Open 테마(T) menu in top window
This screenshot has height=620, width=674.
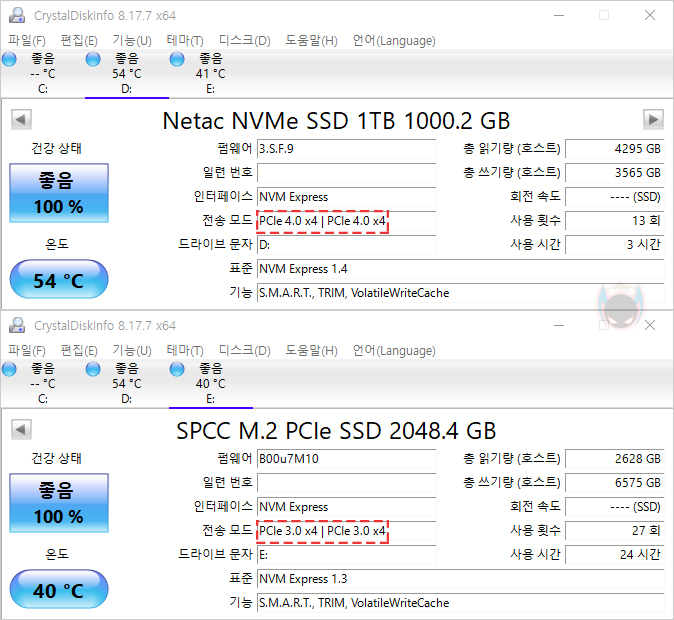click(x=185, y=40)
